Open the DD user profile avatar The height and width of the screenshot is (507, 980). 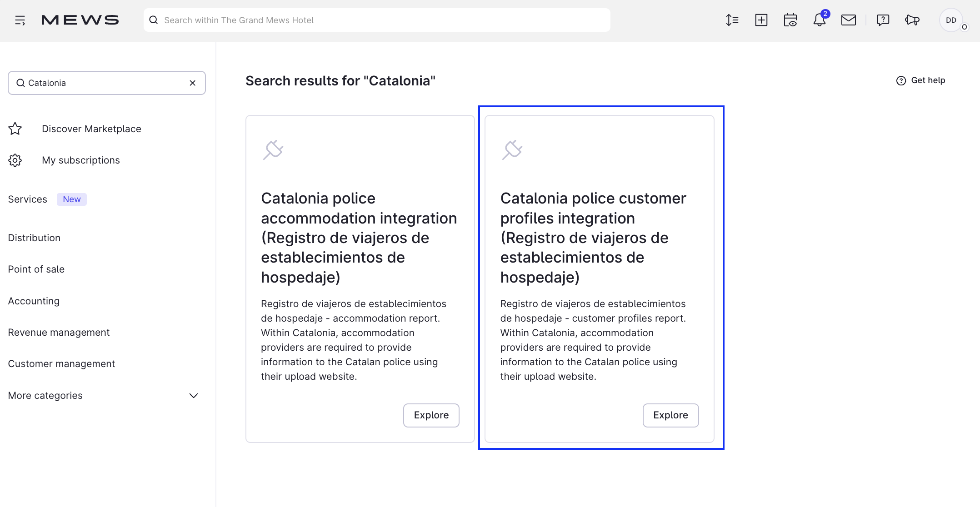pyautogui.click(x=951, y=20)
